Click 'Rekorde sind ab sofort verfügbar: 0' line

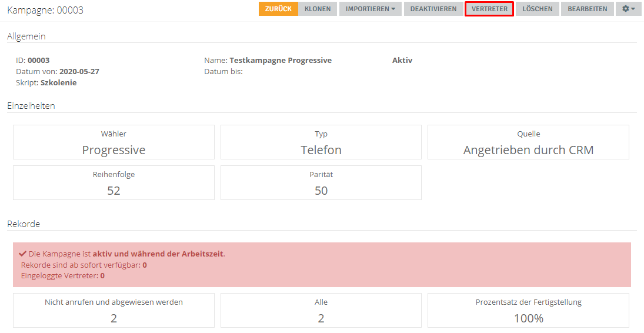(84, 265)
